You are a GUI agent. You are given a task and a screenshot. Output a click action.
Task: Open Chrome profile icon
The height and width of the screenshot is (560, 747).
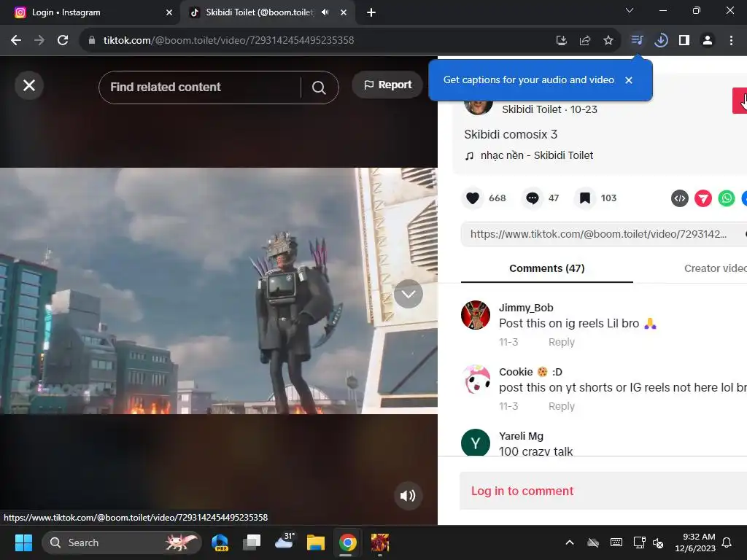(x=708, y=41)
